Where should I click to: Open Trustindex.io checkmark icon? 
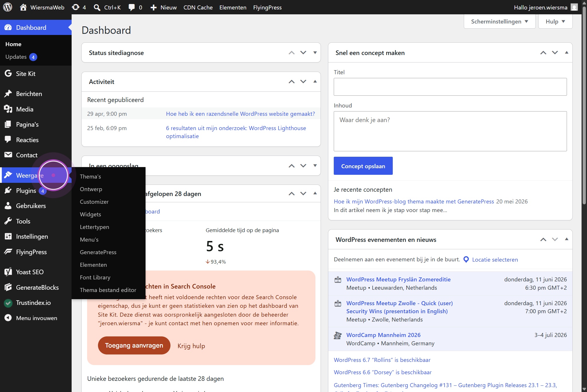8,303
